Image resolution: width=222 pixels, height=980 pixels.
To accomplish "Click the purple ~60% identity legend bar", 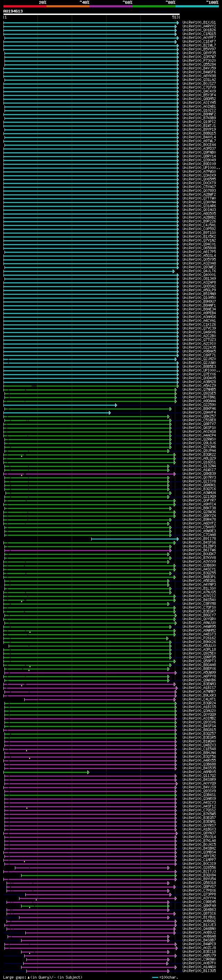I will point(111,7).
